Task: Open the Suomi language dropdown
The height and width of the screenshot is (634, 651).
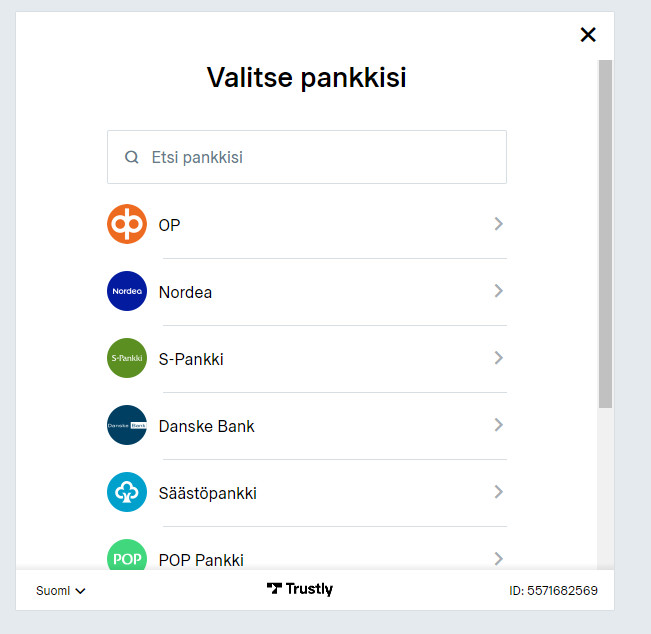Action: pyautogui.click(x=61, y=590)
